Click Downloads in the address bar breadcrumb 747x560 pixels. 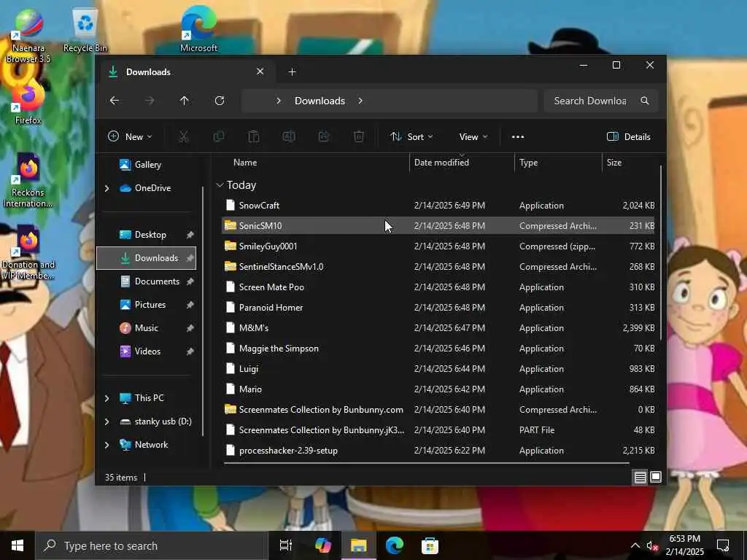tap(320, 101)
